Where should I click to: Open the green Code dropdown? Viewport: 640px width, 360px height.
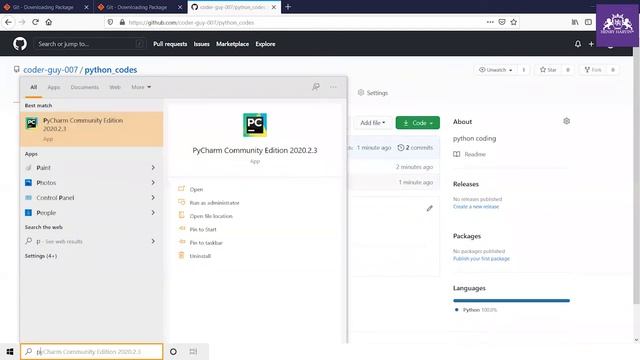point(418,122)
